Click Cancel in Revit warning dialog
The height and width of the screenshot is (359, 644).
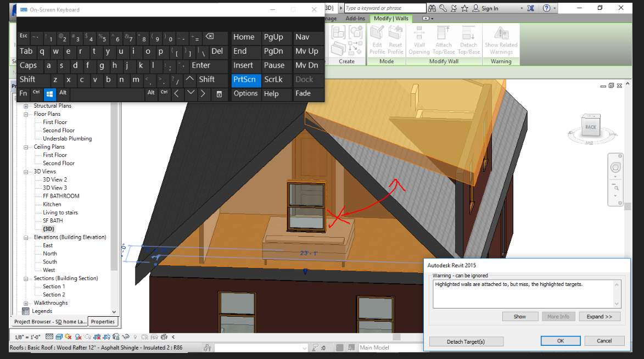[x=604, y=341]
